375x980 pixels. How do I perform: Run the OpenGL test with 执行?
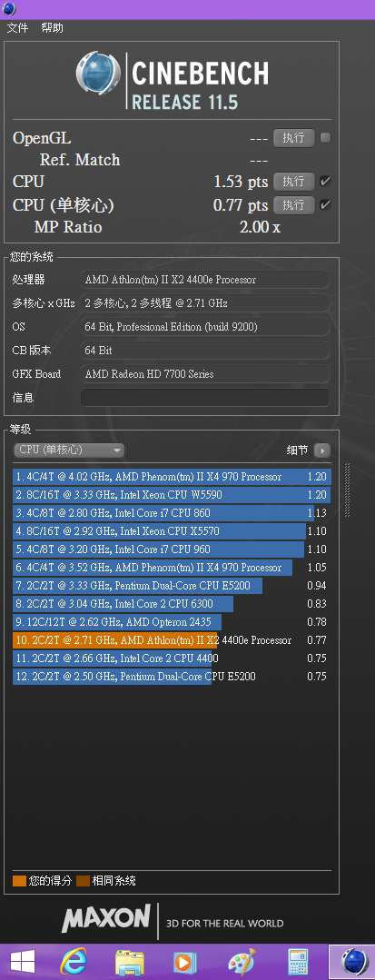pos(294,137)
